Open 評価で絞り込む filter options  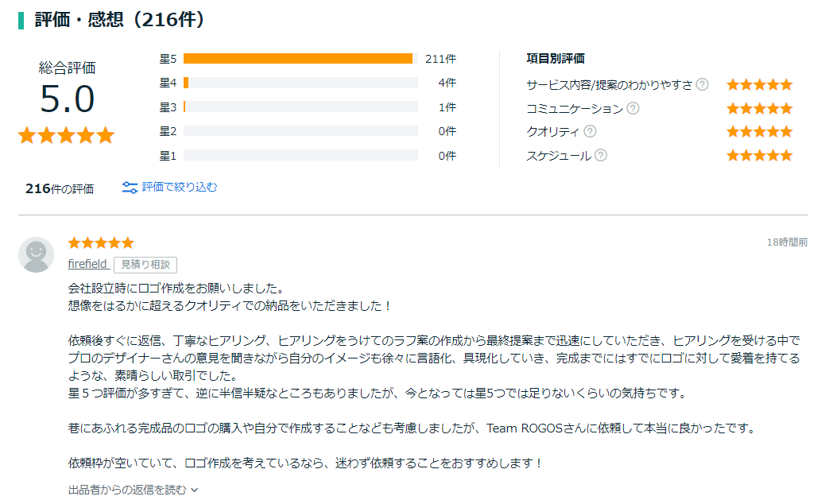click(x=179, y=188)
